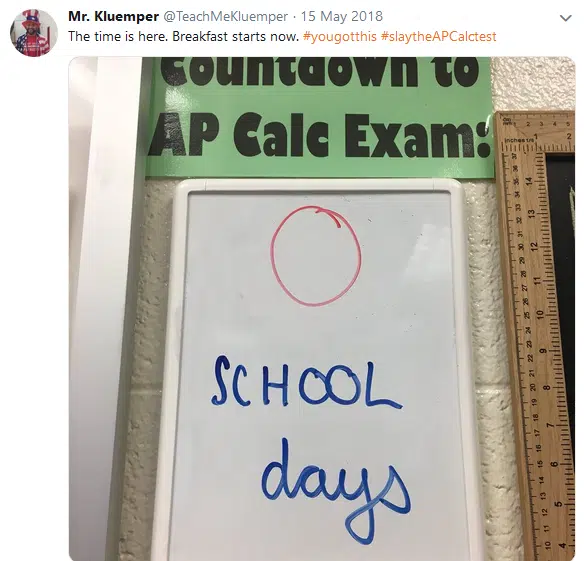Open Mr. Kluemper's profile avatar
Viewport: 584px width, 561px height.
coord(34,33)
